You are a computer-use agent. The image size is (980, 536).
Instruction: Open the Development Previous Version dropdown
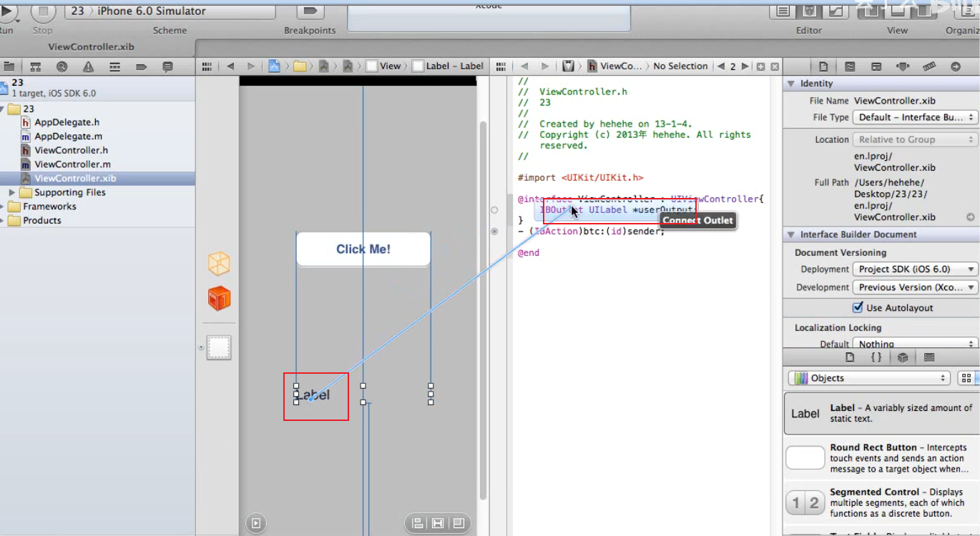(x=915, y=287)
